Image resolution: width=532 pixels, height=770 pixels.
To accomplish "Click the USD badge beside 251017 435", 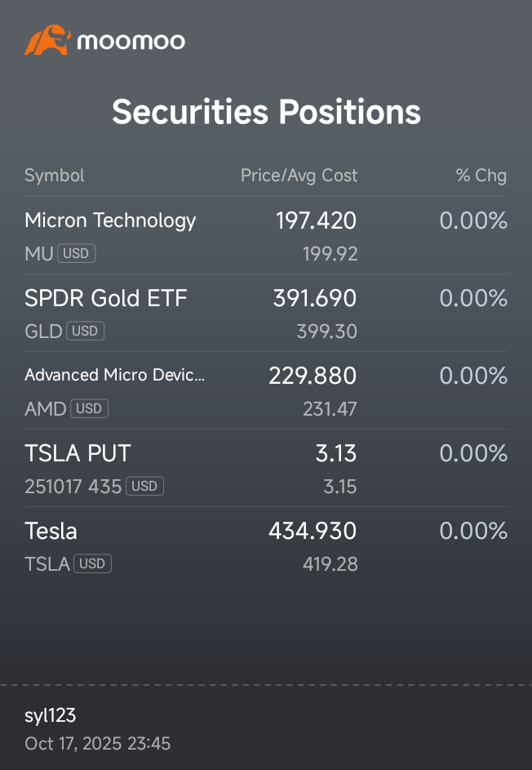I will (x=144, y=486).
